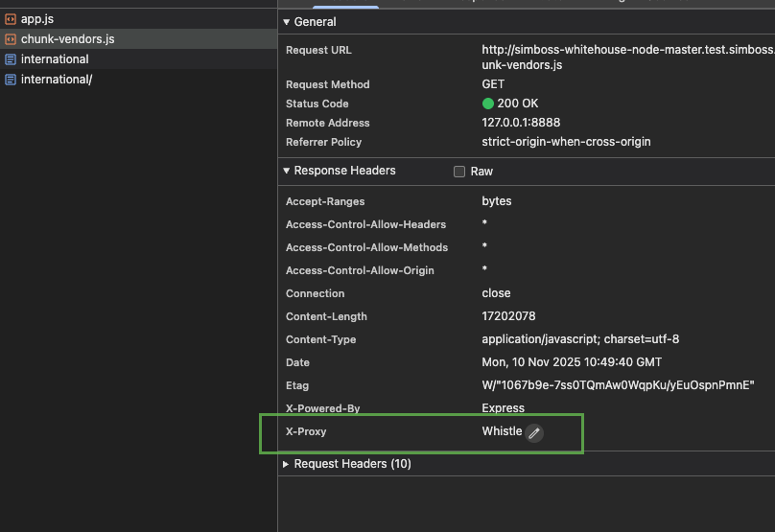Click the Etag header value
775x532 pixels.
point(618,385)
